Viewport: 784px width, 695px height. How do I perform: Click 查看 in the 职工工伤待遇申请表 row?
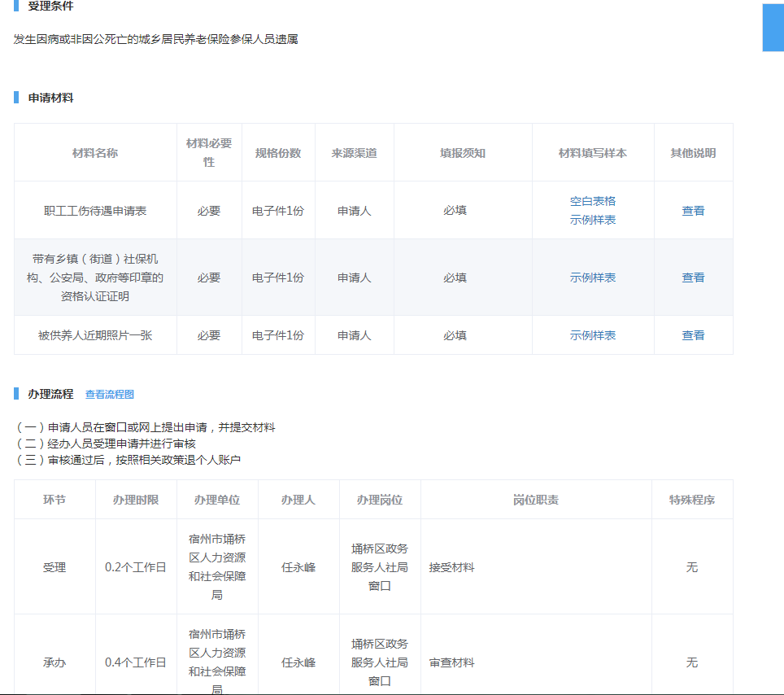click(x=693, y=211)
